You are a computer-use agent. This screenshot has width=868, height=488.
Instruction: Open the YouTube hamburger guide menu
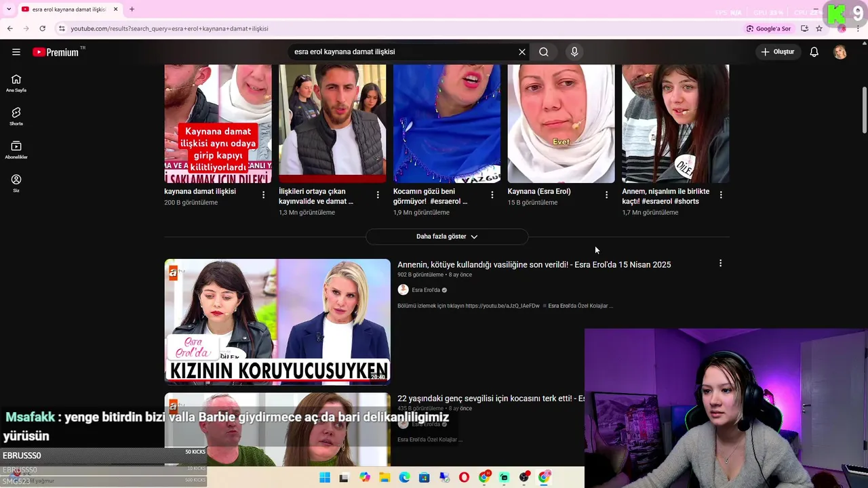click(16, 52)
